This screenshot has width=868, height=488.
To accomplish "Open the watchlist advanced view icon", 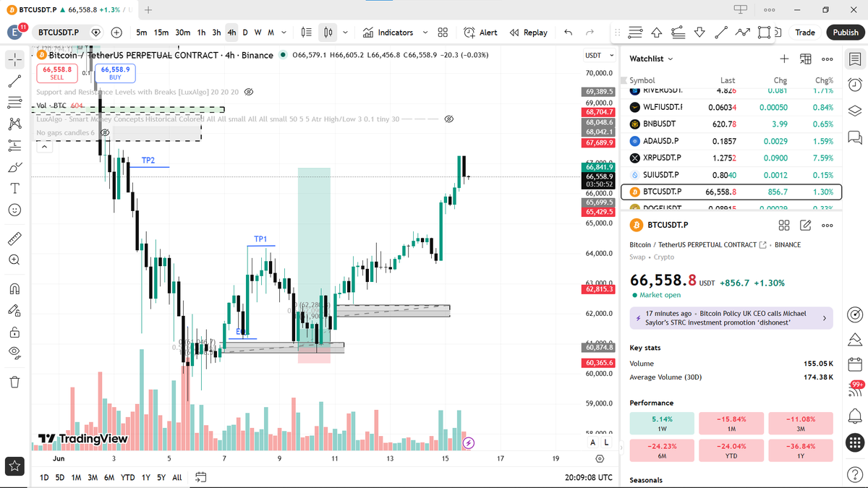I will [805, 59].
